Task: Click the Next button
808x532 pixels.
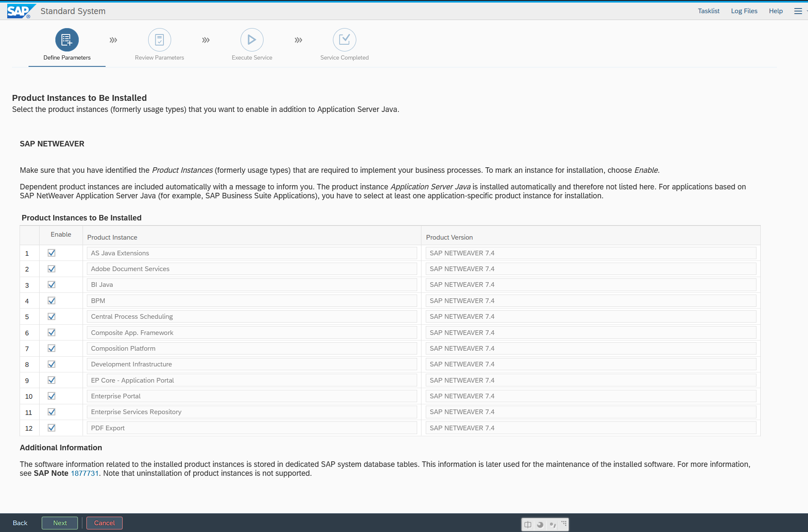Action: point(60,523)
